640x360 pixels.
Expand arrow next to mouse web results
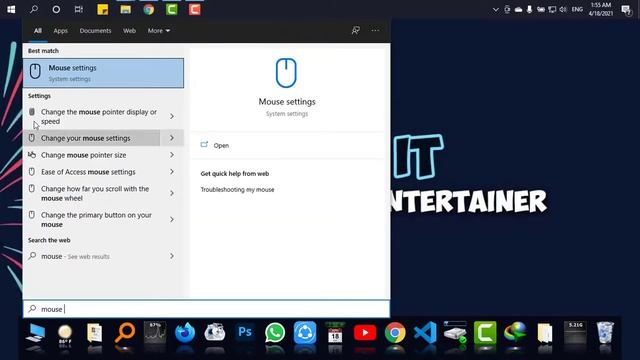coord(172,256)
